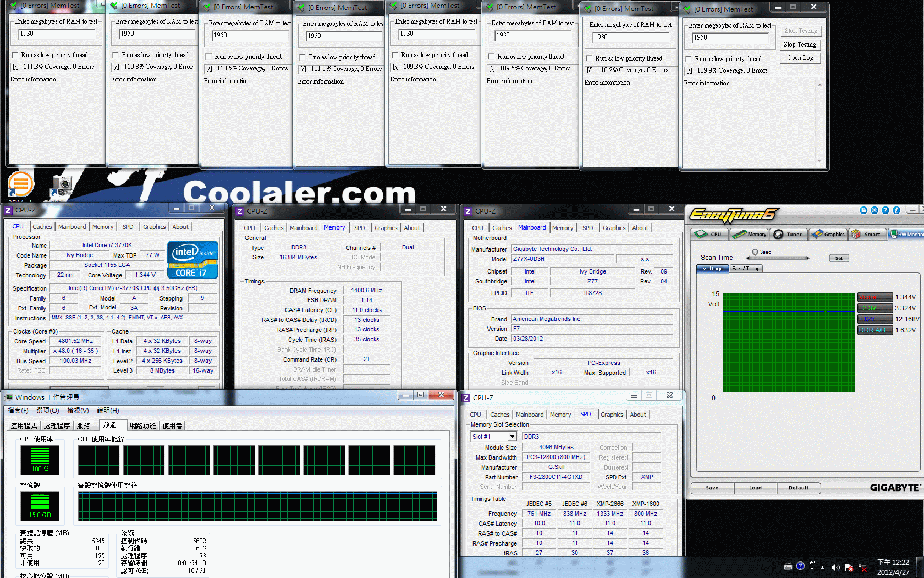Open 檔案(F) menu in Task Manager
Image resolution: width=924 pixels, height=578 pixels.
click(x=18, y=411)
